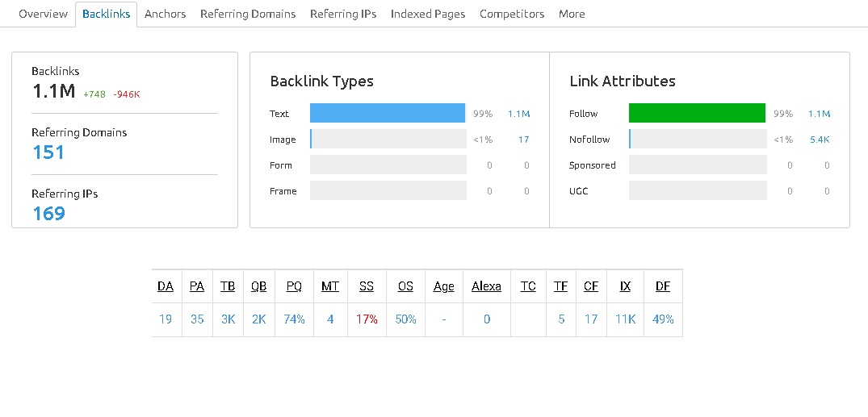Click the DA column header
868x417 pixels.
pyautogui.click(x=166, y=286)
